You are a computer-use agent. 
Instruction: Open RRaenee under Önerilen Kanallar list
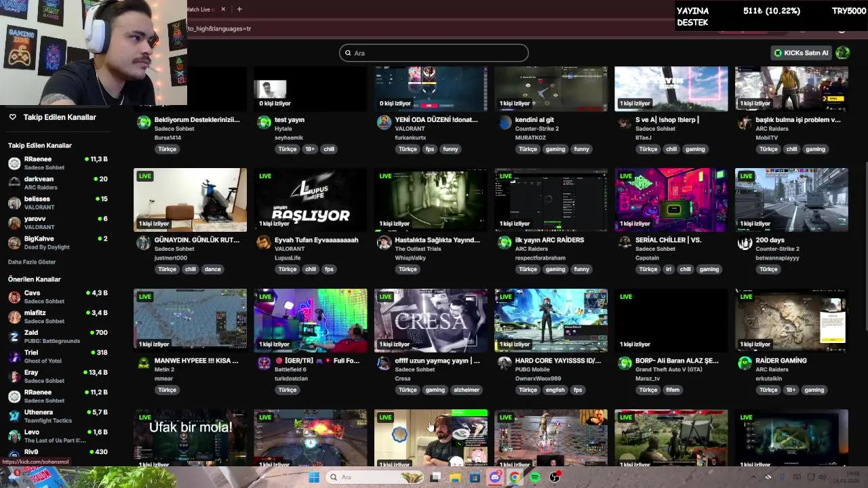click(58, 396)
